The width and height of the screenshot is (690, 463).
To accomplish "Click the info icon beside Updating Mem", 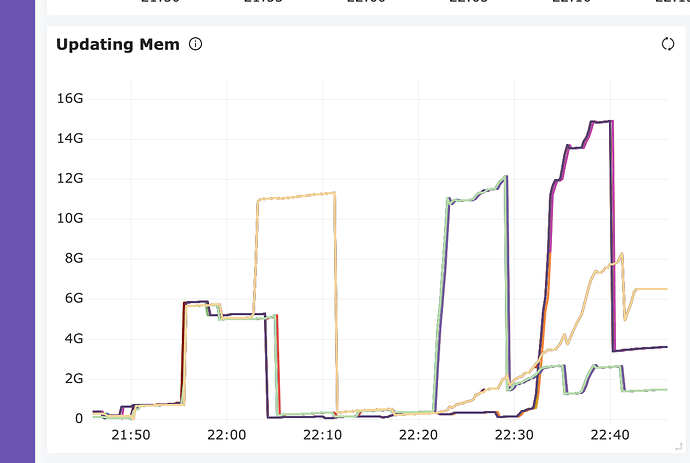I will click(196, 44).
